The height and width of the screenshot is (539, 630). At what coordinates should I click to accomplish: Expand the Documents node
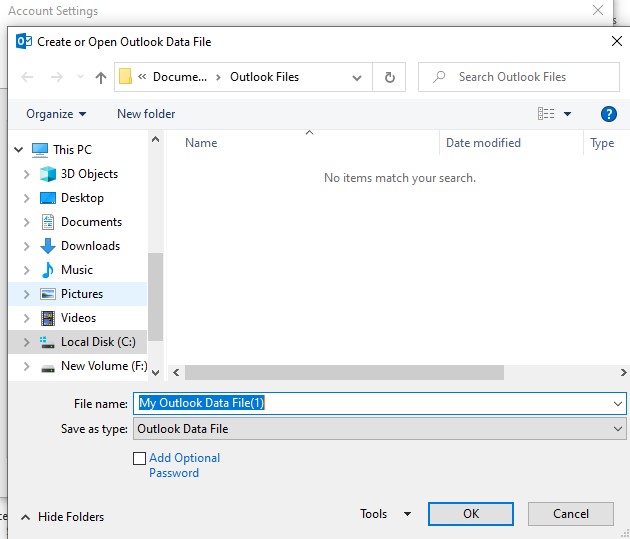click(27, 222)
